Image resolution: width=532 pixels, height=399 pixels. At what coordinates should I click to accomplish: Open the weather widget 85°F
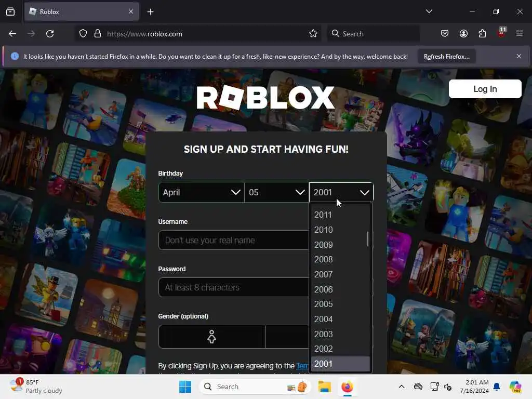tap(36, 387)
